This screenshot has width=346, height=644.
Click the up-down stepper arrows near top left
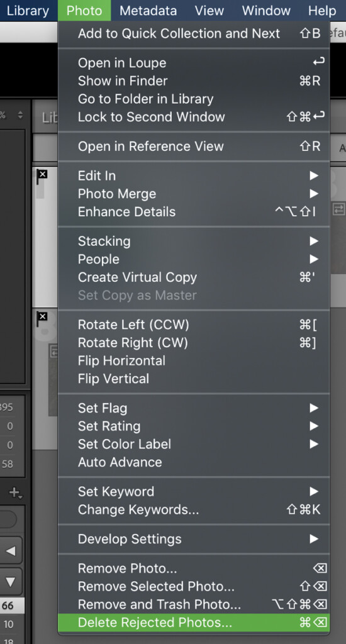tap(20, 116)
